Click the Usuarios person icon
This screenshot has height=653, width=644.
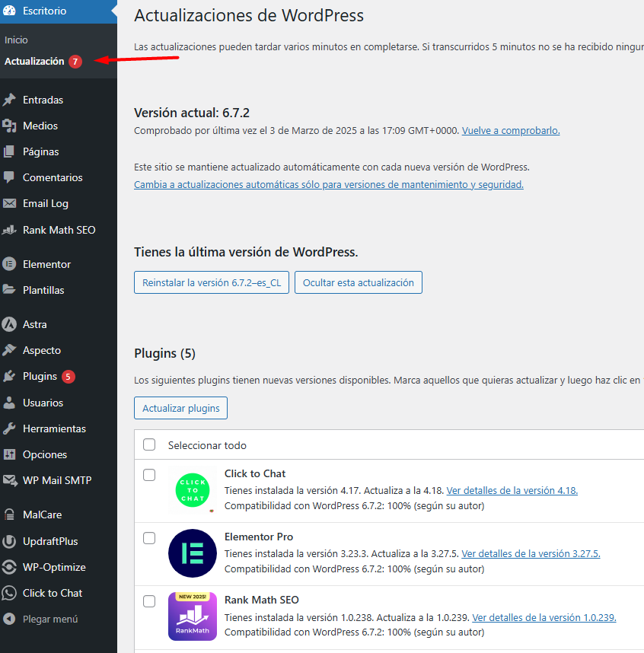9,403
